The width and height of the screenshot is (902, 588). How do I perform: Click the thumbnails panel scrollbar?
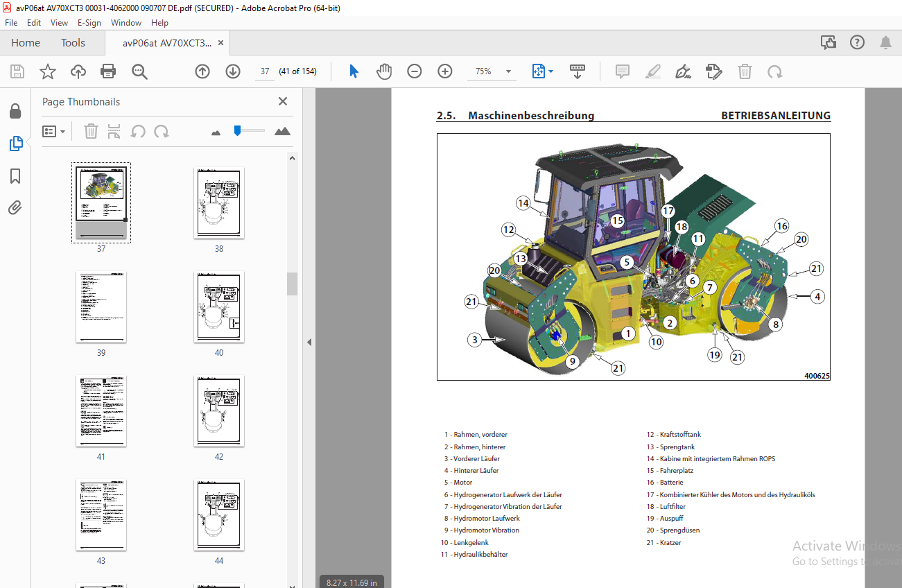click(293, 283)
